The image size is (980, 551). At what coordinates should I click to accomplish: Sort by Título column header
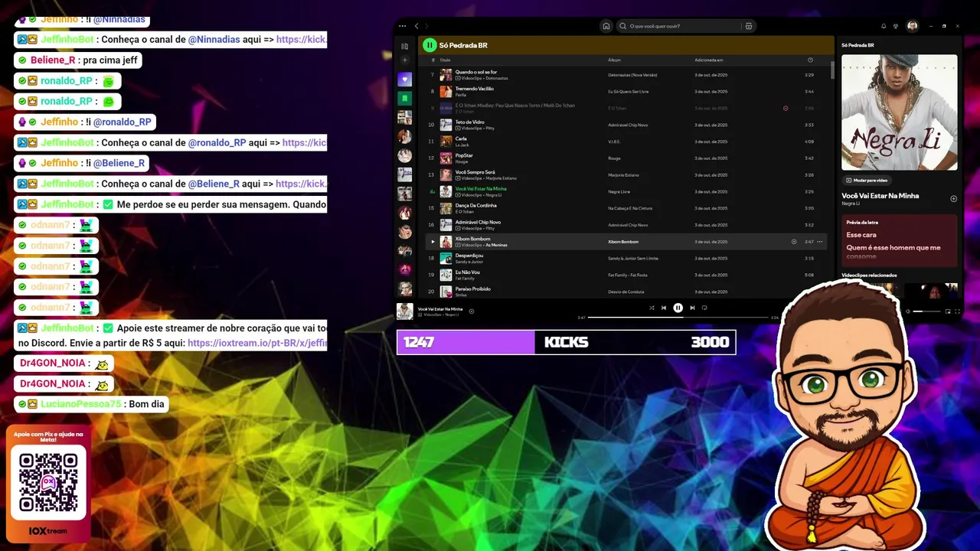pos(445,60)
